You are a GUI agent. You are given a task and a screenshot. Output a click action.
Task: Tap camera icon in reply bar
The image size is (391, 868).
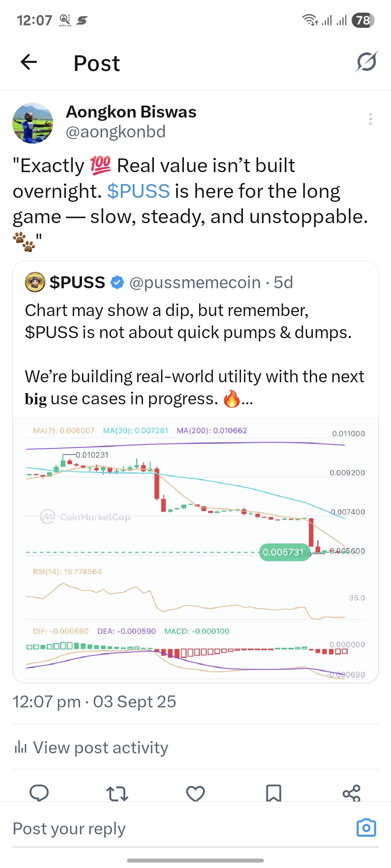(366, 828)
